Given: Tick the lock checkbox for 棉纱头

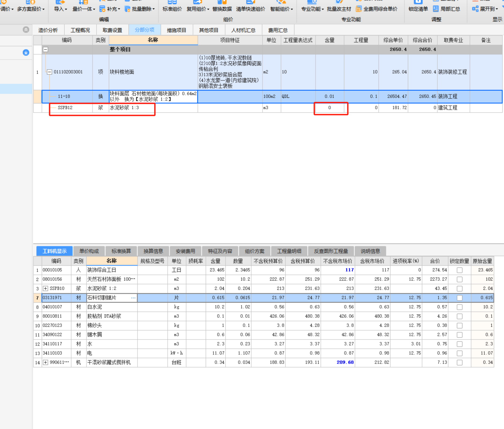Looking at the screenshot, I should click(460, 326).
